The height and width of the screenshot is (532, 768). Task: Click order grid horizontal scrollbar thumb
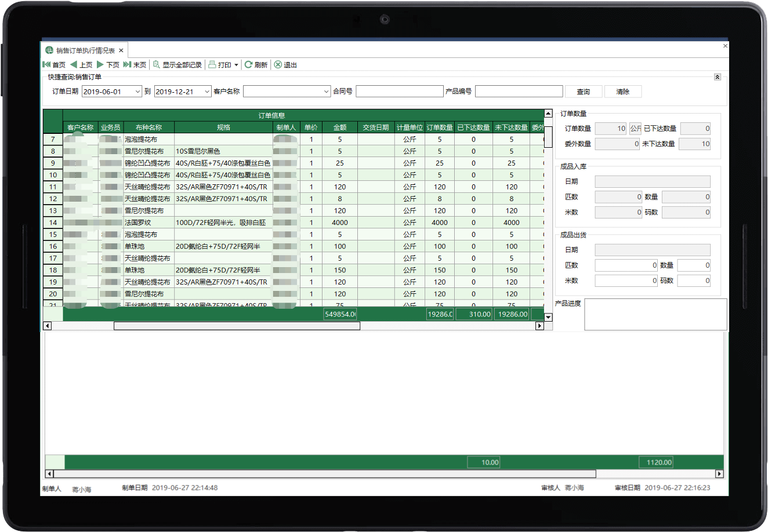click(237, 326)
